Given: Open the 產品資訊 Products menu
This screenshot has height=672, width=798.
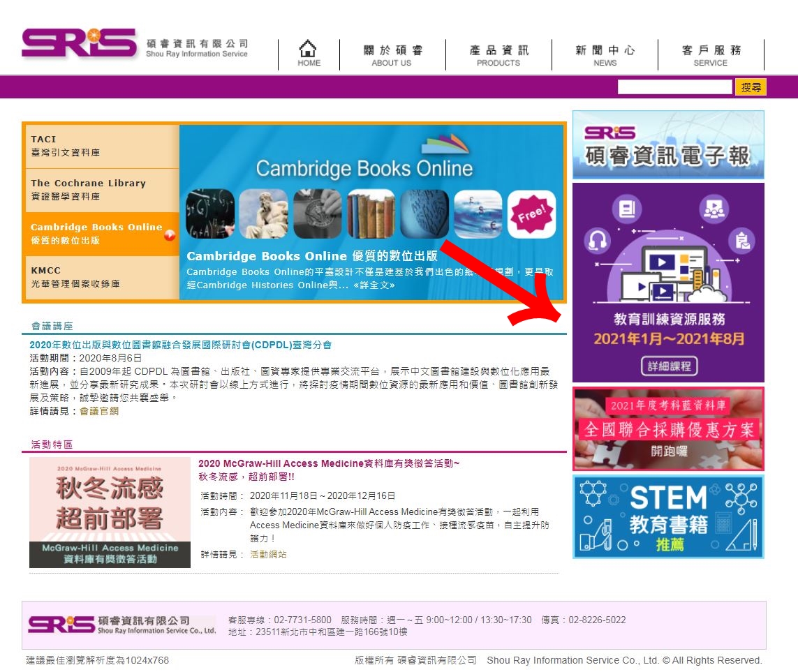Looking at the screenshot, I should 498,55.
